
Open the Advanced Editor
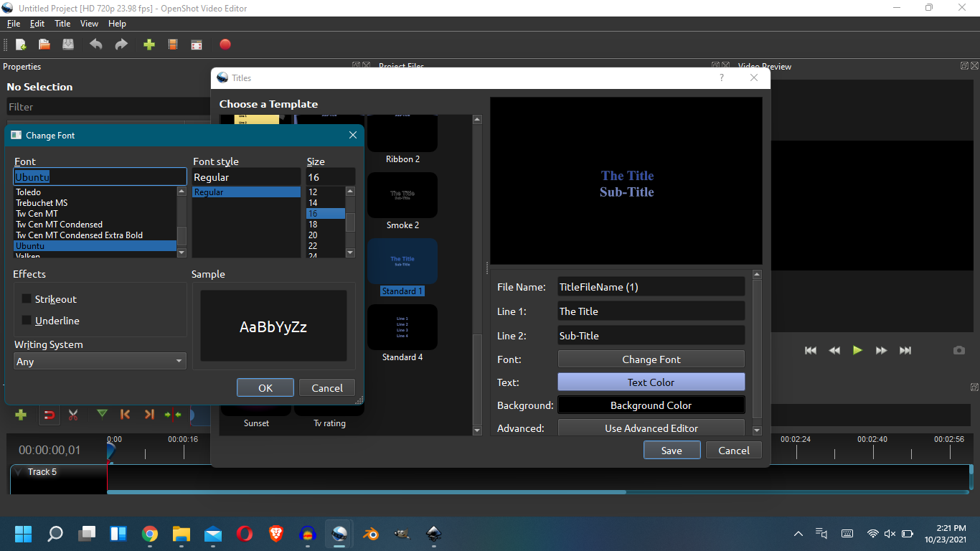[651, 428]
